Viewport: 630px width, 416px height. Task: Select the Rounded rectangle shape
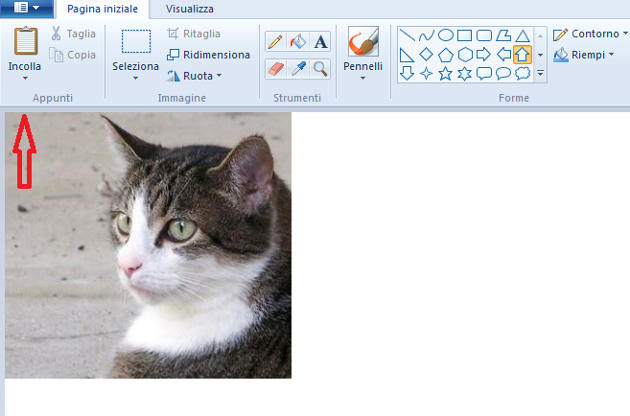tap(484, 35)
